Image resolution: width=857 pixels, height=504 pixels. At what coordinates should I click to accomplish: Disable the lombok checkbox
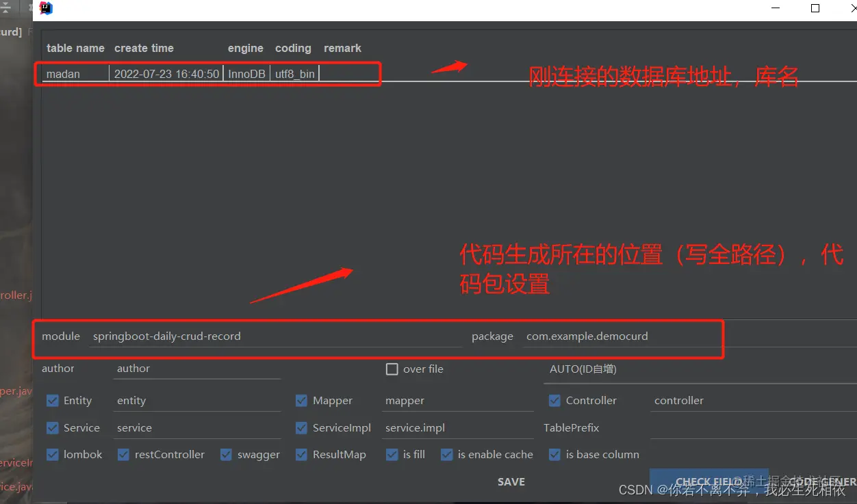[x=52, y=454]
